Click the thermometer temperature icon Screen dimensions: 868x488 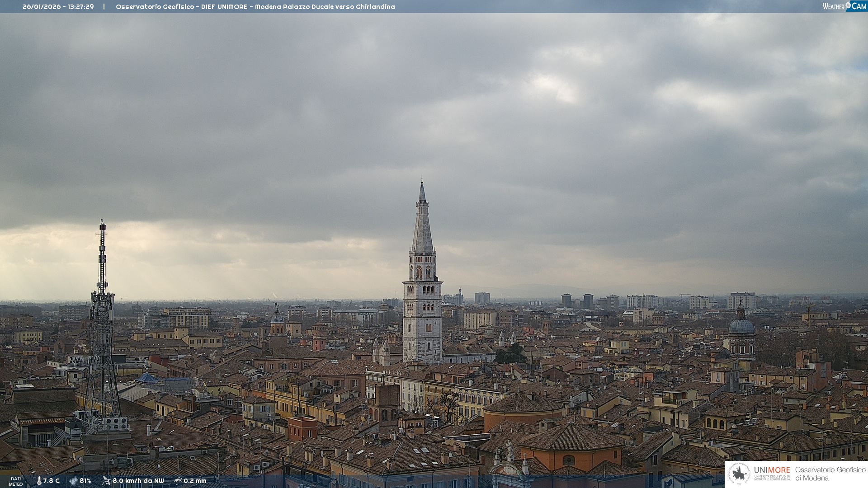[39, 481]
